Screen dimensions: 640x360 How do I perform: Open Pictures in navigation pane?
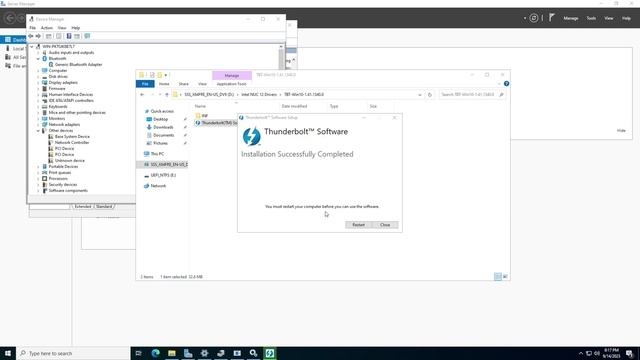tap(160, 143)
